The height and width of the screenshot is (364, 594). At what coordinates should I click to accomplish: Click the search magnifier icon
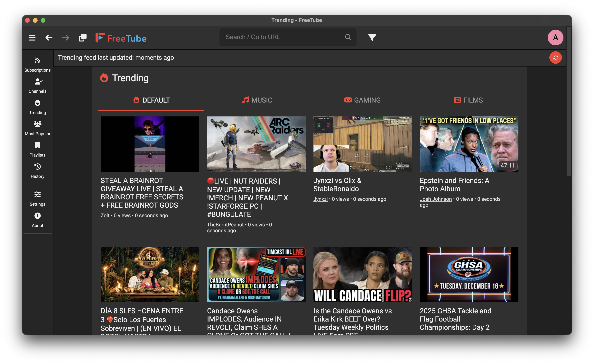tap(348, 37)
